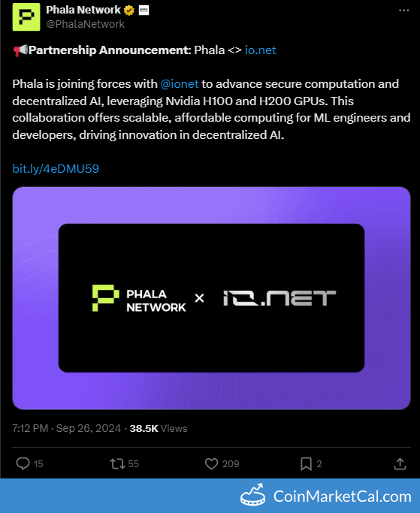Click the Phala Network profile avatar
The height and width of the screenshot is (513, 420).
[x=26, y=17]
